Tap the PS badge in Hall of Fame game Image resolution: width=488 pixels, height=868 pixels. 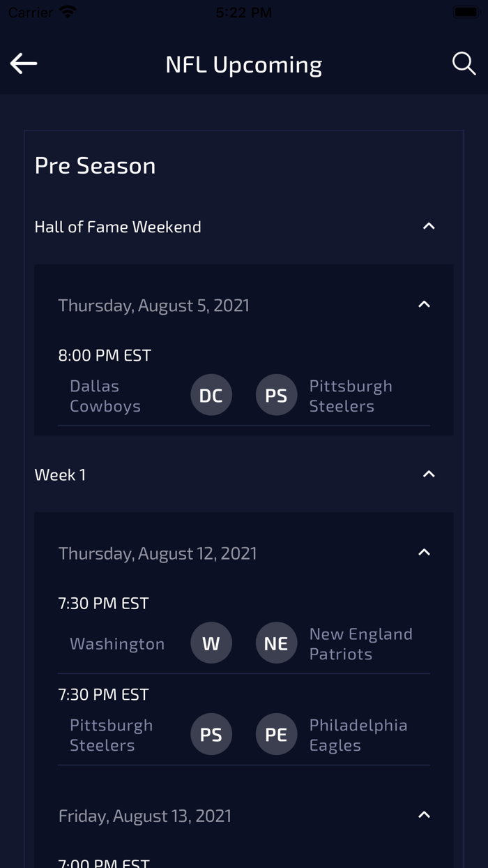point(276,395)
